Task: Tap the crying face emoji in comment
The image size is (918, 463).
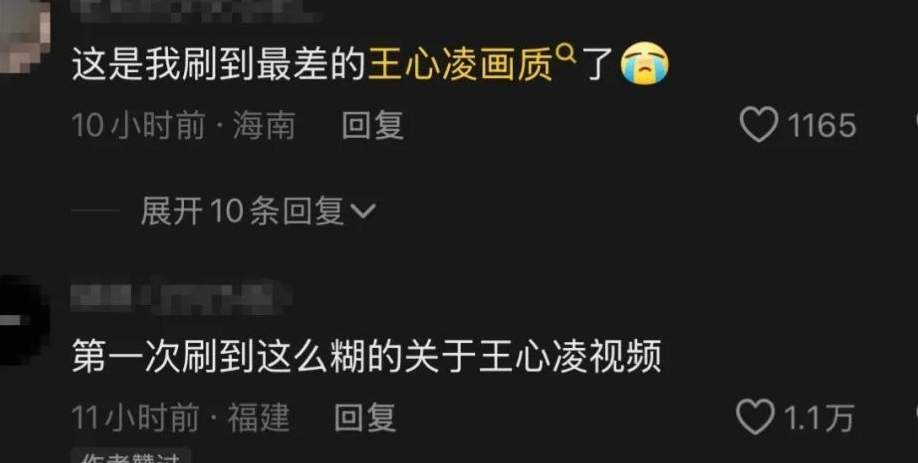Action: [x=645, y=65]
